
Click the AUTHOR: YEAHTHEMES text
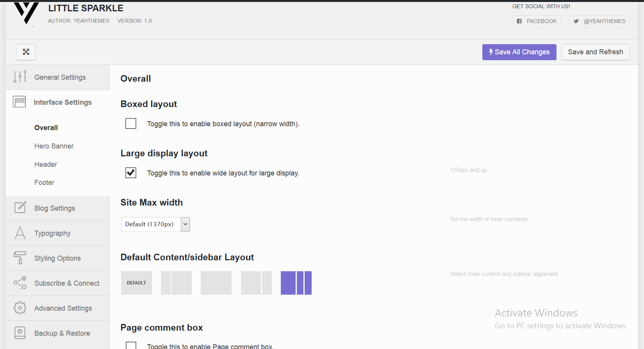(78, 21)
